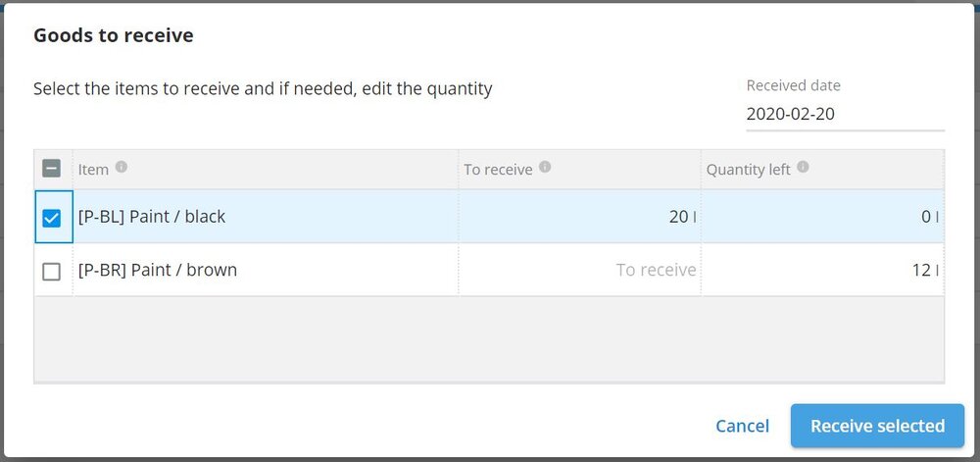The image size is (980, 462).
Task: Check the Paint / brown row checkbox
Action: pos(51,272)
